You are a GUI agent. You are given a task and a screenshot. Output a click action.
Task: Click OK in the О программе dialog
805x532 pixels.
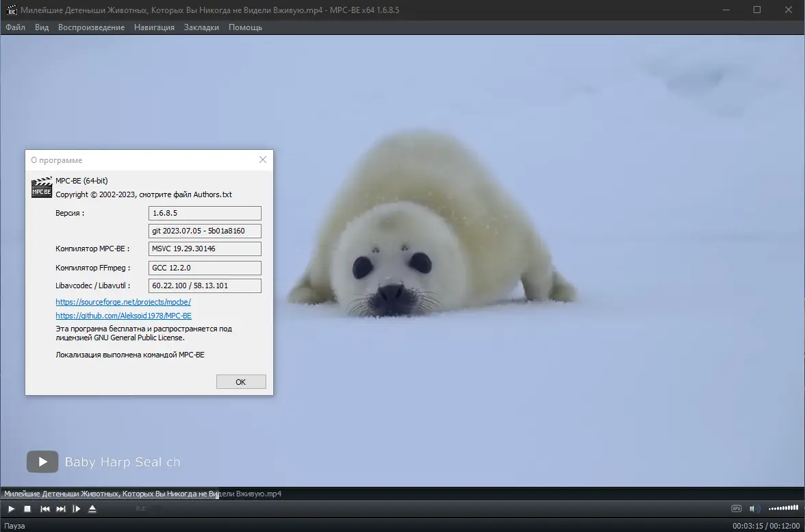tap(240, 382)
